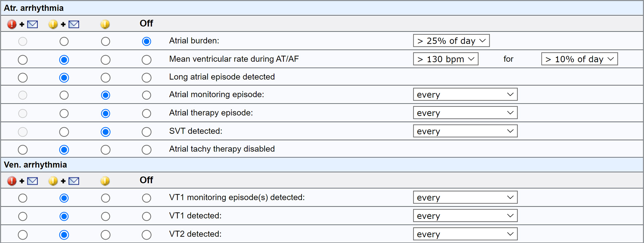Click yellow-only alert icon in Ven. arrhythmia header

click(105, 181)
